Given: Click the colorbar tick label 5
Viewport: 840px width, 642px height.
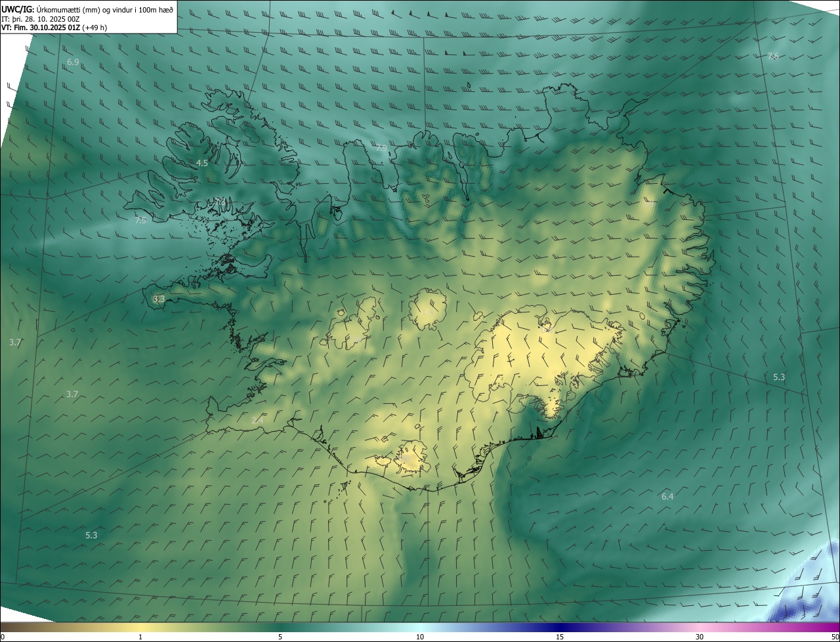Looking at the screenshot, I should [x=280, y=637].
